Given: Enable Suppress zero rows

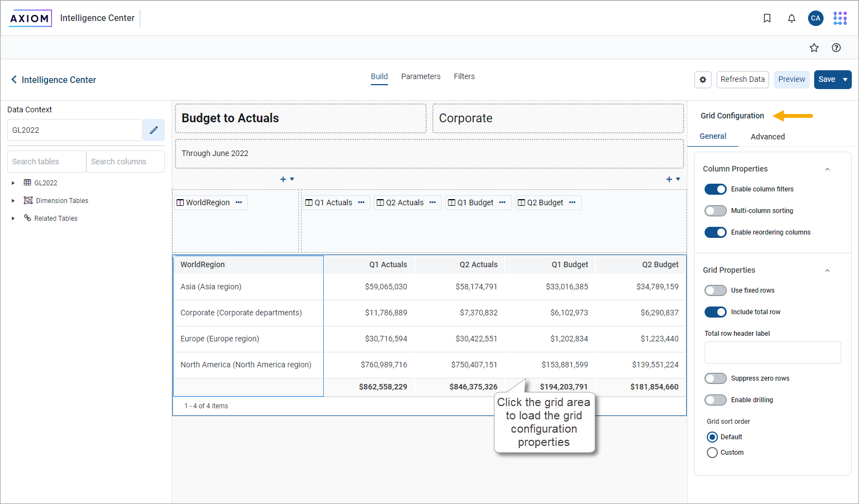Looking at the screenshot, I should point(715,378).
